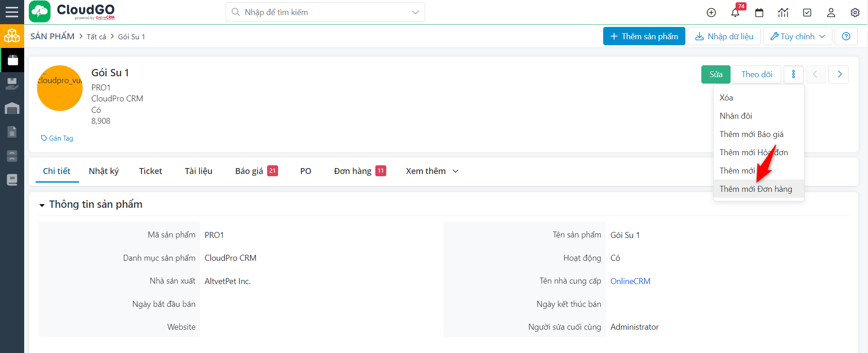868x353 pixels.
Task: Open the Tùy chỉnh dropdown
Action: pyautogui.click(x=798, y=36)
